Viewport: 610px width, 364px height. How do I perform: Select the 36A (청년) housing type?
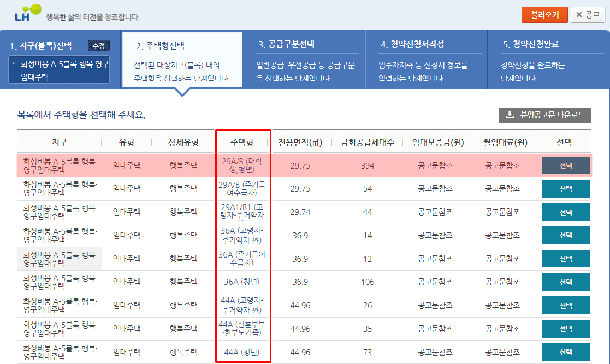coord(566,282)
